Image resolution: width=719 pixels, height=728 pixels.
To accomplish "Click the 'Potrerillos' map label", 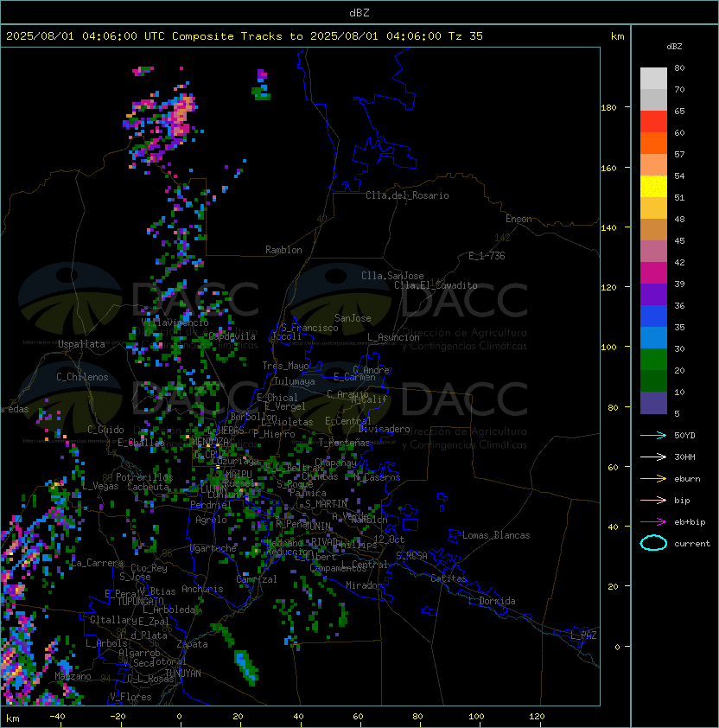I will click(x=144, y=477).
